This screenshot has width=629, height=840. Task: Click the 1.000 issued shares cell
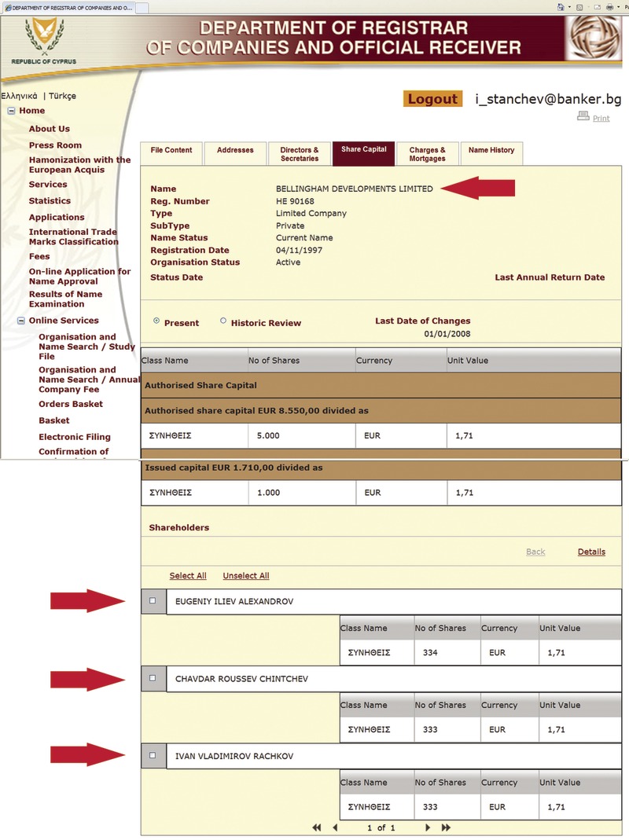[302, 493]
